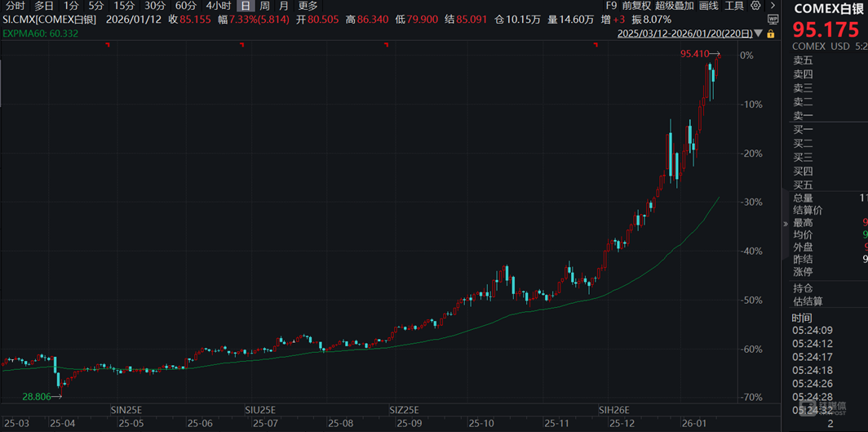Select the 周 weekly period tab
The width and height of the screenshot is (868, 432).
click(264, 6)
